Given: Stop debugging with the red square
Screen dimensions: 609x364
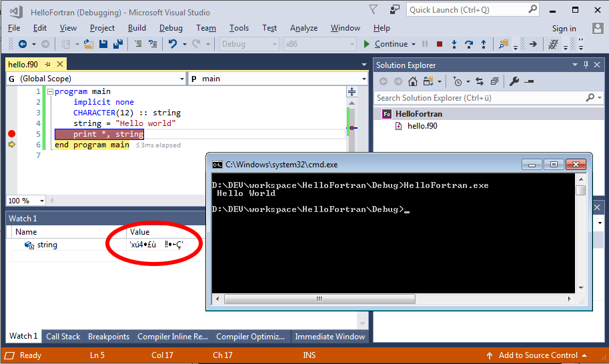Looking at the screenshot, I should coord(440,44).
